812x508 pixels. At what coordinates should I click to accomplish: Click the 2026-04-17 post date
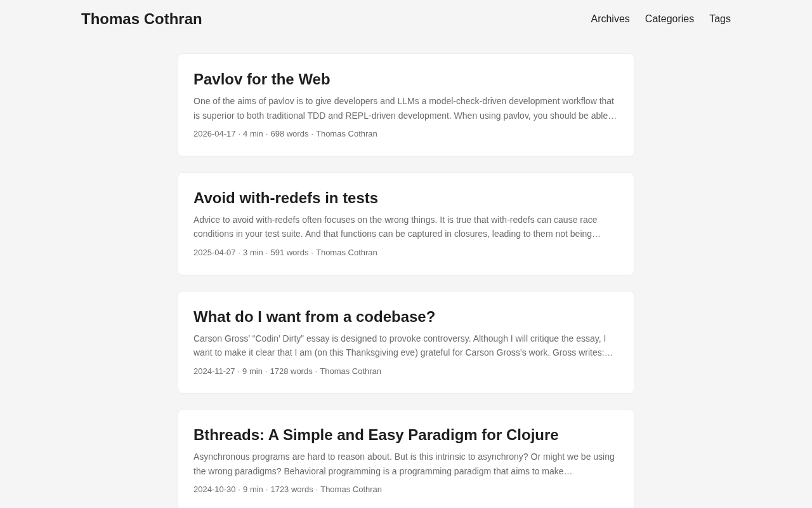(x=214, y=134)
